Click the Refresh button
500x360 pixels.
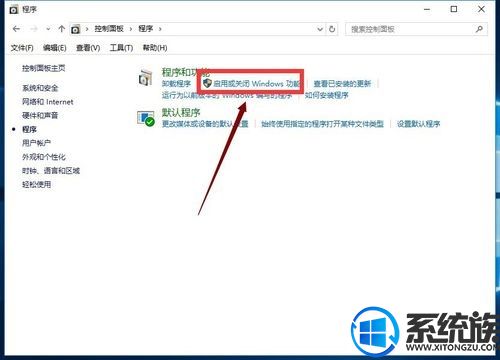tap(332, 29)
